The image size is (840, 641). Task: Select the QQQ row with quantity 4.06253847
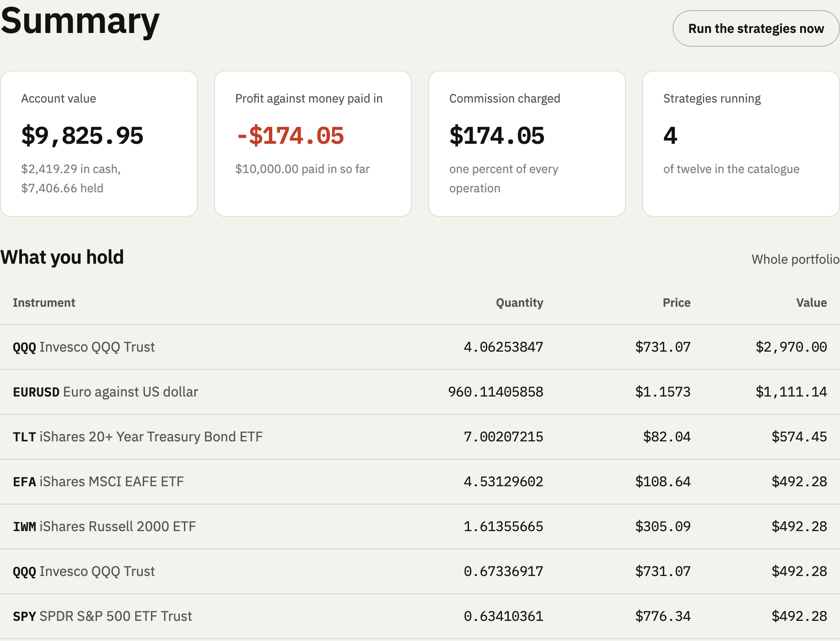coord(420,347)
